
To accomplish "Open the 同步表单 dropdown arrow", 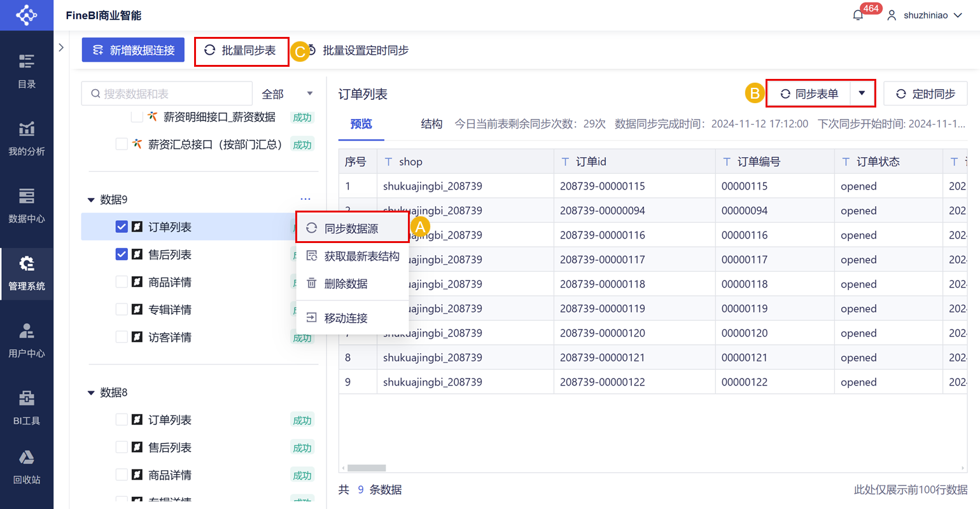I will 862,94.
